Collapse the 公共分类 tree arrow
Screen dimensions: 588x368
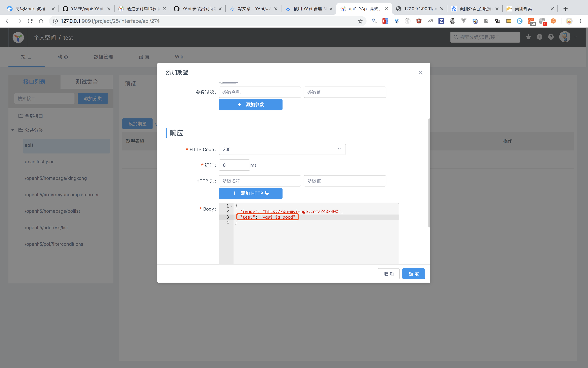13,130
